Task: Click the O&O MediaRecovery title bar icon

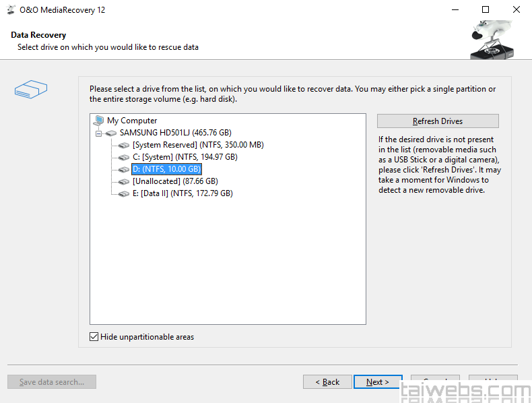Action: tap(11, 10)
